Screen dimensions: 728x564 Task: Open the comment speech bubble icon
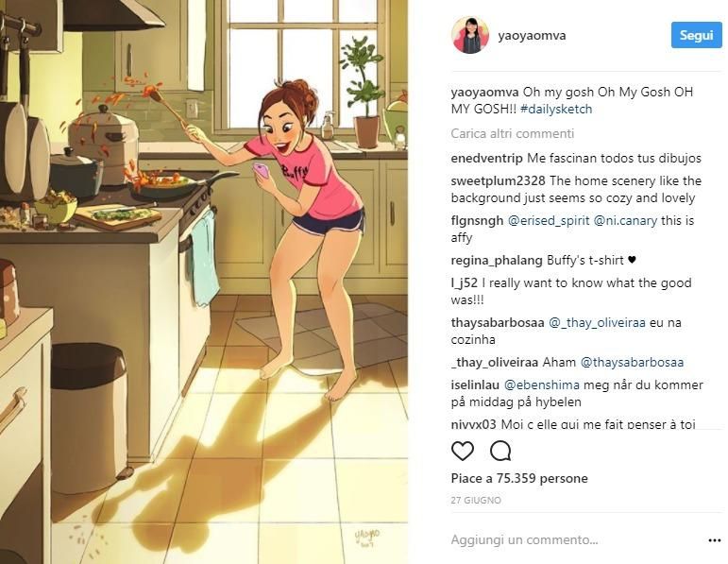tap(500, 452)
